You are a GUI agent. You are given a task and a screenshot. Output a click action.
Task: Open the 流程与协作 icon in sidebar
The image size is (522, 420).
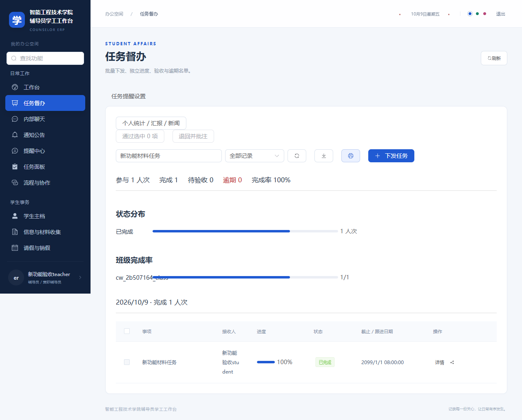(15, 183)
